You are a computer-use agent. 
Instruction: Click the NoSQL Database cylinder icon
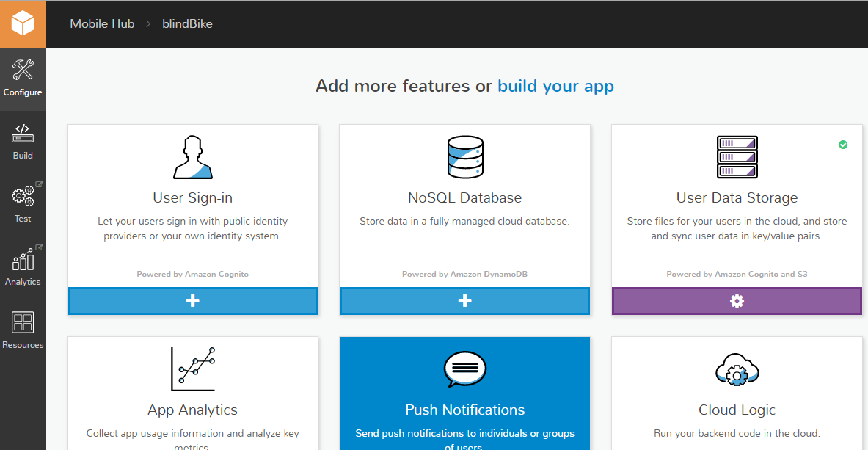coord(464,157)
